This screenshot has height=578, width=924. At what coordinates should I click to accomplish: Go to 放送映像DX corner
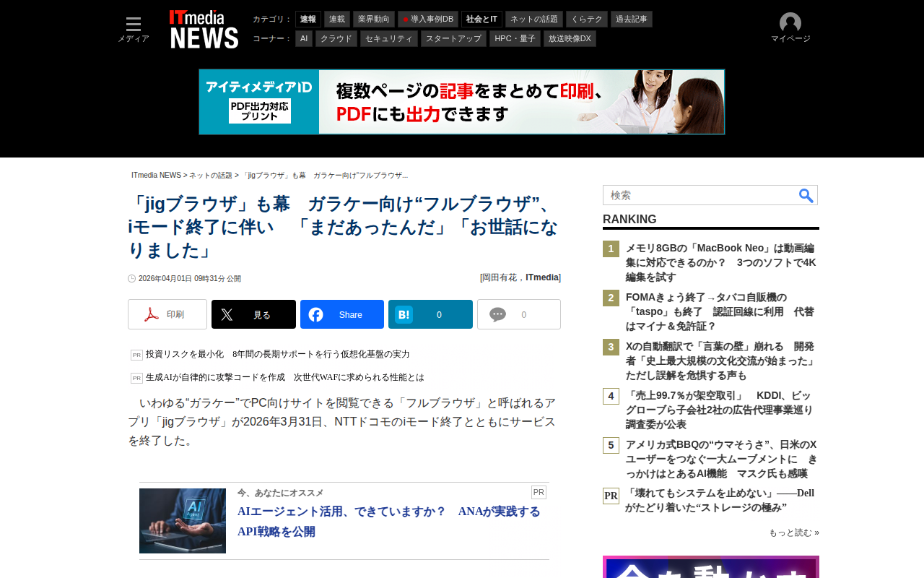(570, 39)
